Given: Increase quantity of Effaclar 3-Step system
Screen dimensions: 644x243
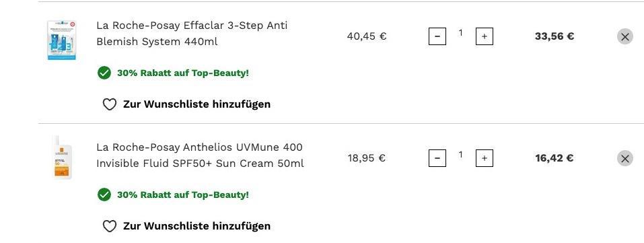Looking at the screenshot, I should tap(485, 36).
